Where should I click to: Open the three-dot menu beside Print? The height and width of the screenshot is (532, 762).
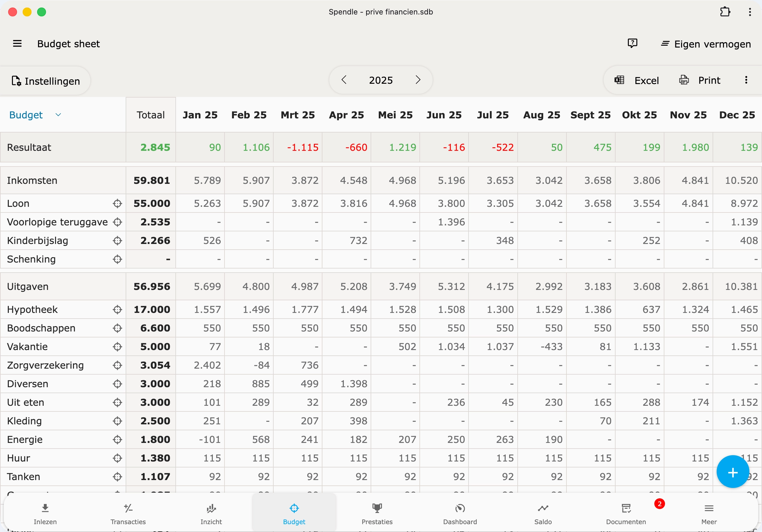click(x=746, y=80)
